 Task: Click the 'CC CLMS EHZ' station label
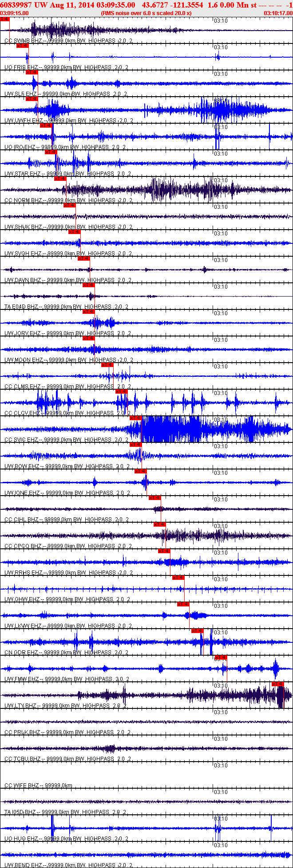(x=23, y=387)
